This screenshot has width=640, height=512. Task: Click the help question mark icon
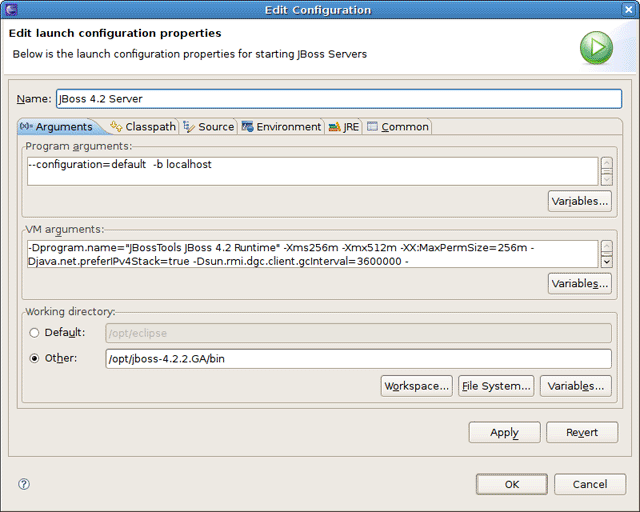24,484
